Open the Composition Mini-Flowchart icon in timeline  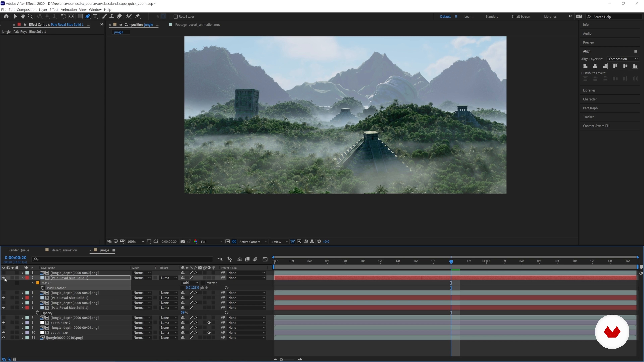tap(220, 259)
